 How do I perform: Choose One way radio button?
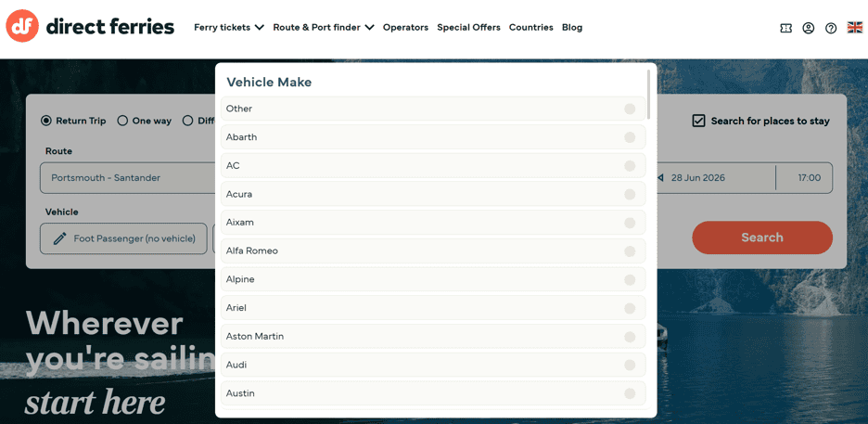tap(122, 121)
